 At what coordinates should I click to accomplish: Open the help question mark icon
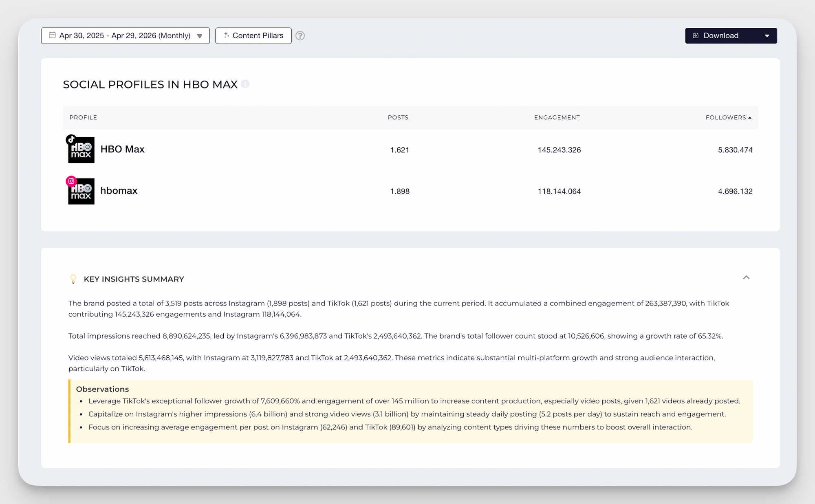point(300,36)
